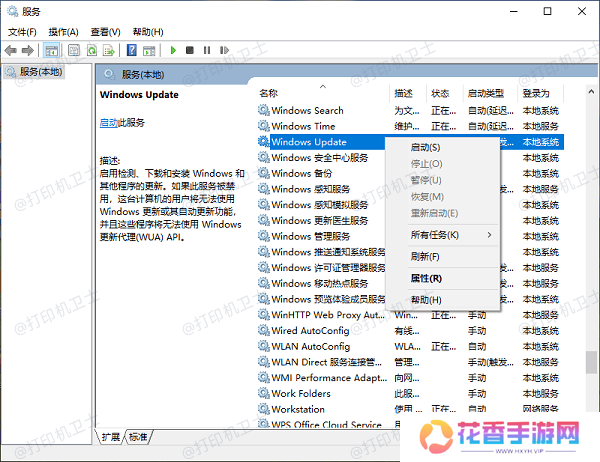
Task: Click the Stop Service square toolbar icon
Action: [x=189, y=50]
